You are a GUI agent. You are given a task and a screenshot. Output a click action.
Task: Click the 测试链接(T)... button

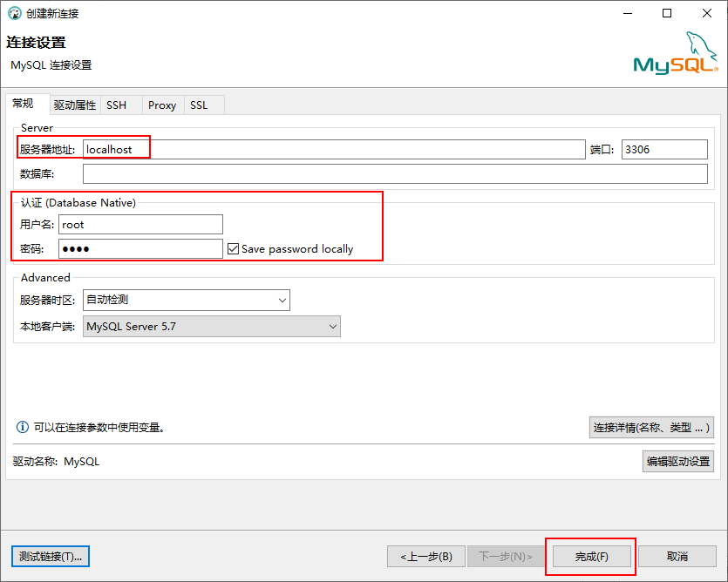pos(51,556)
